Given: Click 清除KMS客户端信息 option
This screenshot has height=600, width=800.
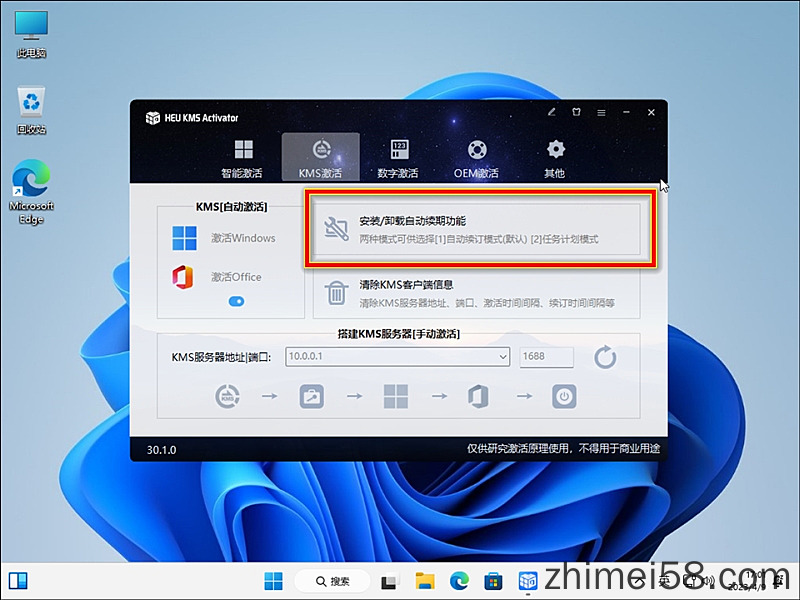Looking at the screenshot, I should (x=477, y=293).
